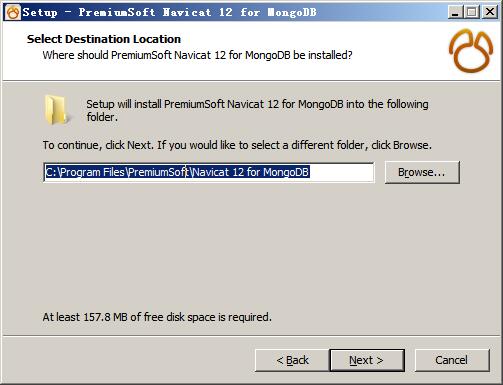Click the Setup title bar text
The height and width of the screenshot is (385, 503).
click(170, 13)
